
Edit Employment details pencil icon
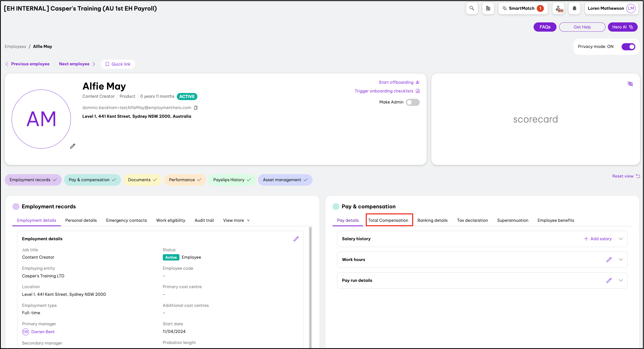296,239
